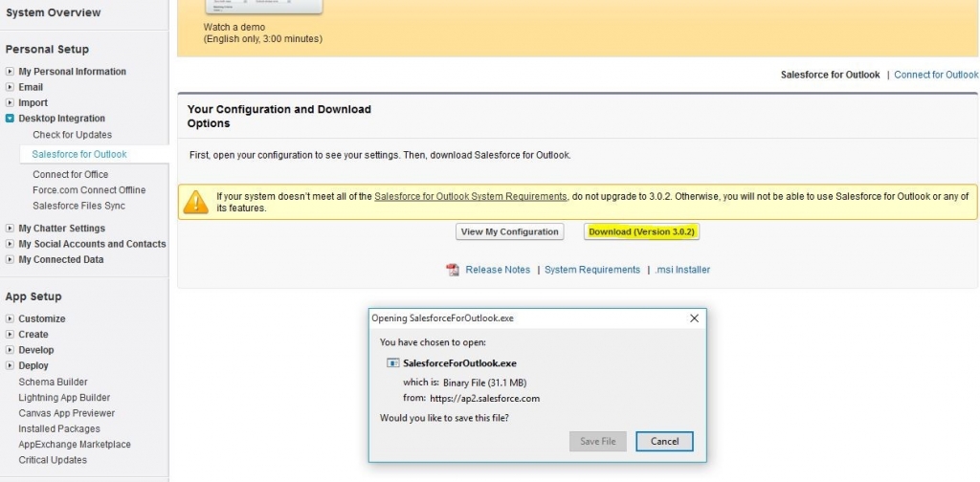Click View My Configuration button
The width and height of the screenshot is (980, 482).
click(509, 231)
